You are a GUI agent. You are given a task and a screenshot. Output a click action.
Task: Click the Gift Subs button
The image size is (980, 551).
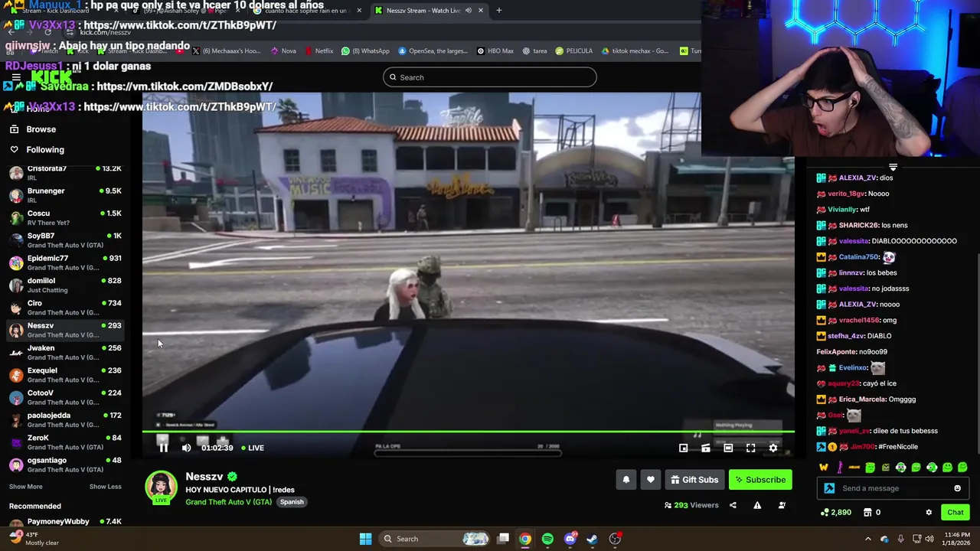[694, 480]
